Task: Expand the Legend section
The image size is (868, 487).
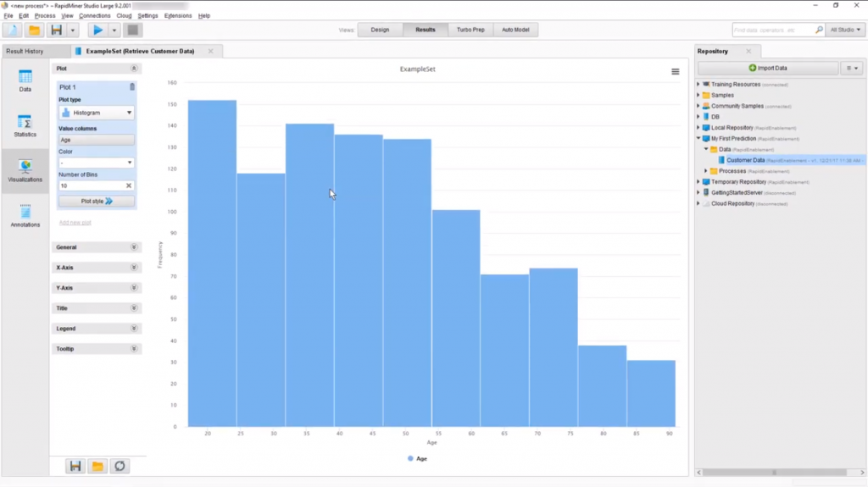Action: click(x=134, y=328)
